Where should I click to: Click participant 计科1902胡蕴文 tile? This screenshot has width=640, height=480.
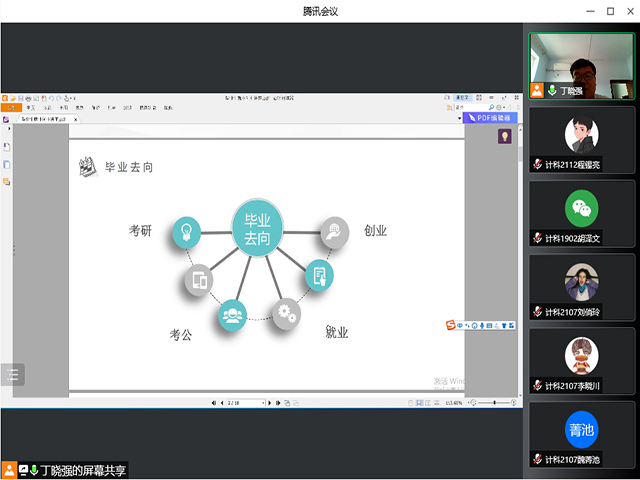[x=582, y=213]
